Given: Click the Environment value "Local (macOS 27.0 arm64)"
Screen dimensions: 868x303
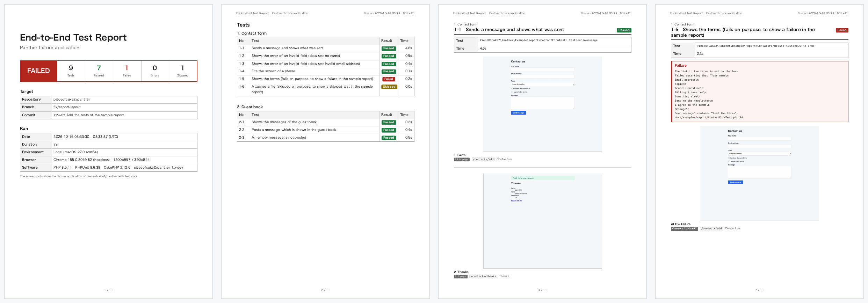Looking at the screenshot, I should [x=75, y=152].
